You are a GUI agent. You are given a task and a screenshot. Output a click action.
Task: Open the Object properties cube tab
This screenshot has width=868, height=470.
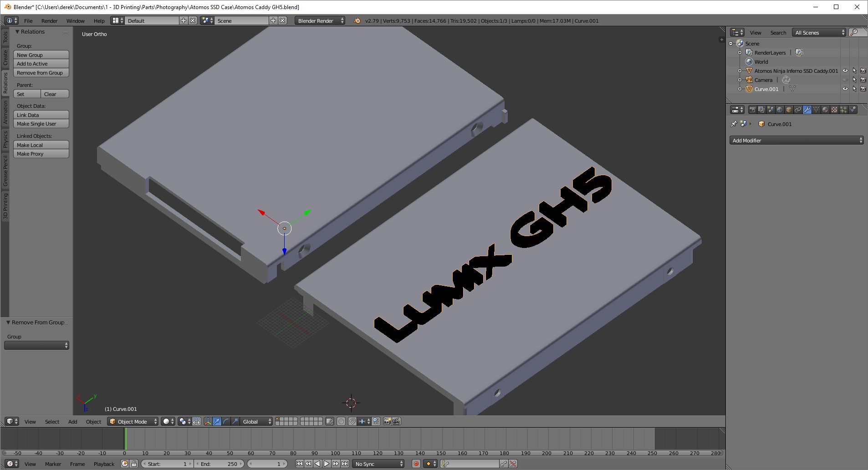(789, 110)
